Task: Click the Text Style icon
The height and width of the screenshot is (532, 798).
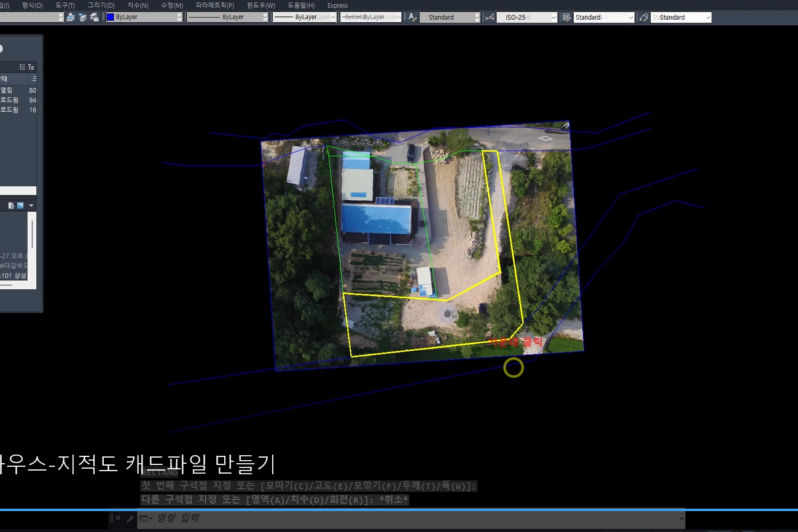Action: click(x=412, y=17)
